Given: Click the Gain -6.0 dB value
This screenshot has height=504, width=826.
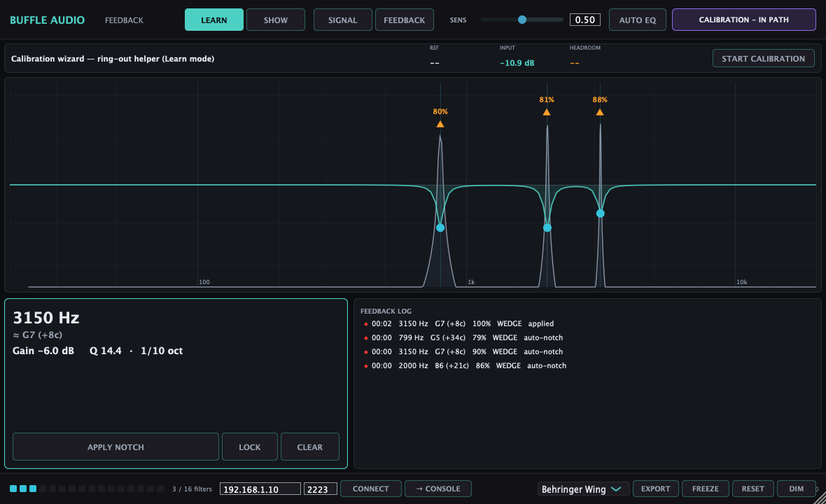Looking at the screenshot, I should click(43, 351).
